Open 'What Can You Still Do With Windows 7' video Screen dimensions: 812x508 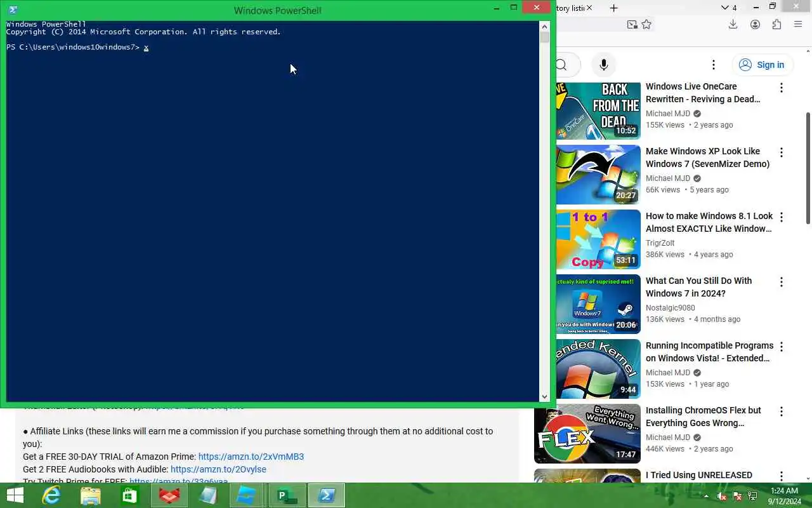pos(698,287)
